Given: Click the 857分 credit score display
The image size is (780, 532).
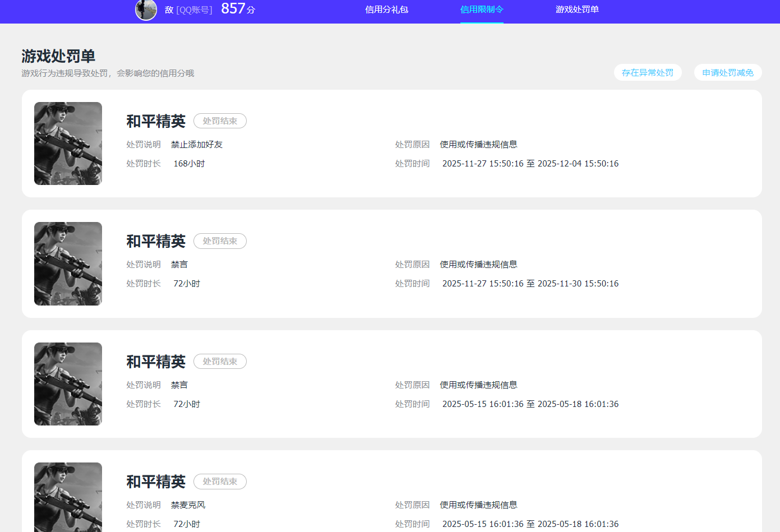Looking at the screenshot, I should click(x=238, y=9).
